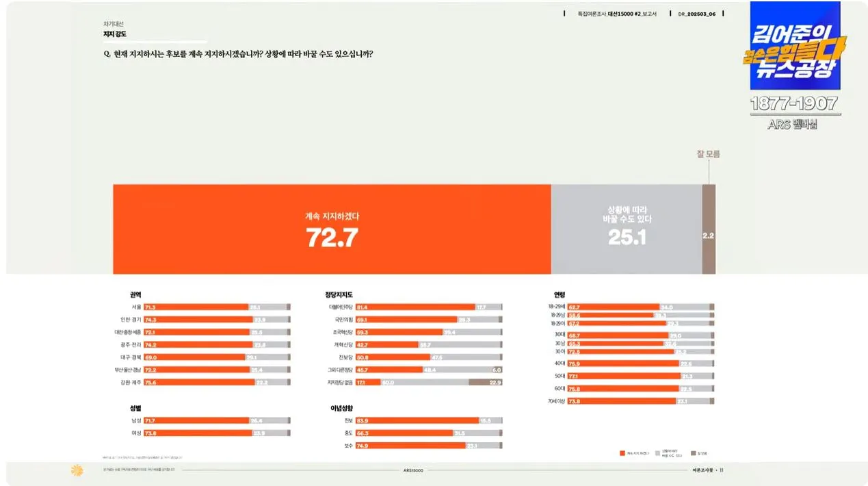Click the blue 김어준의 뉴스공장 show logo
The height and width of the screenshot is (486, 868).
[x=795, y=48]
